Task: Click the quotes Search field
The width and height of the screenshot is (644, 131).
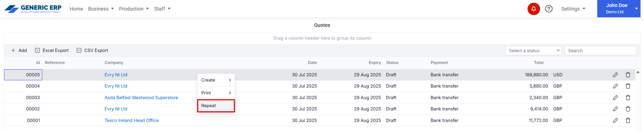Action: coord(600,51)
